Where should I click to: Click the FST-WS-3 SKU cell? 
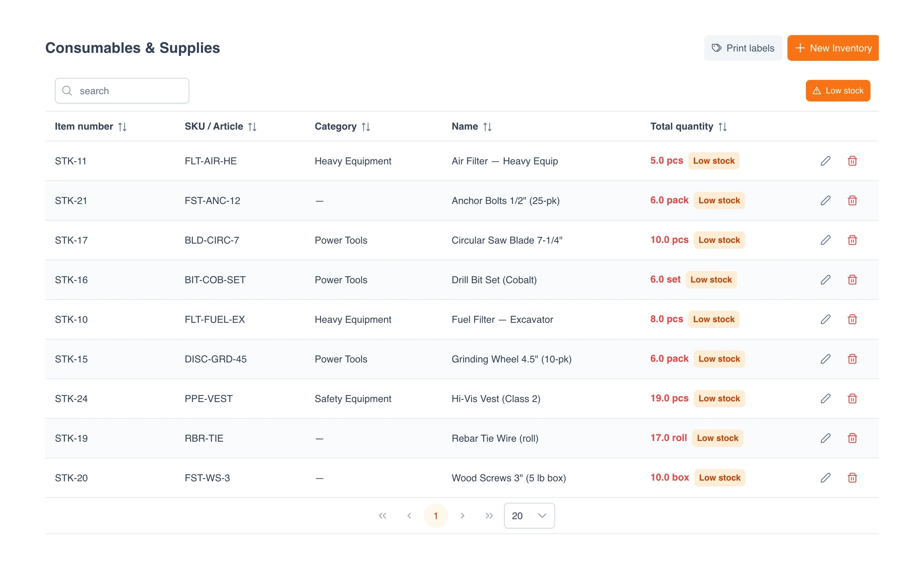207,477
